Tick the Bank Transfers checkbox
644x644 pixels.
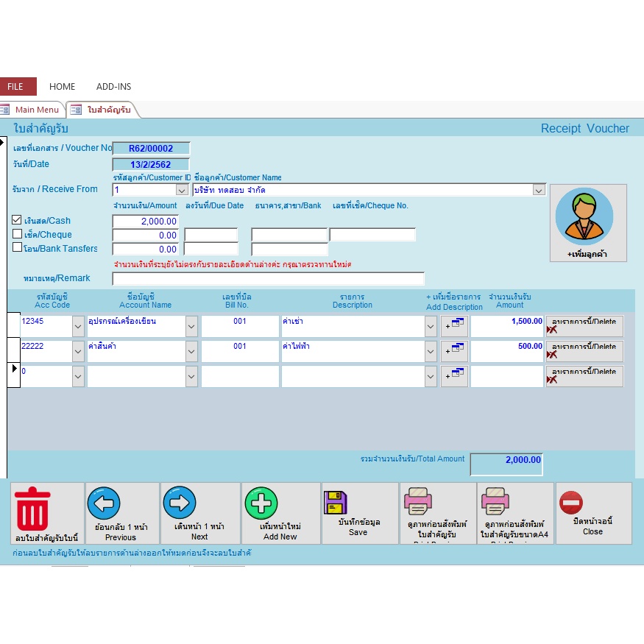(x=17, y=248)
